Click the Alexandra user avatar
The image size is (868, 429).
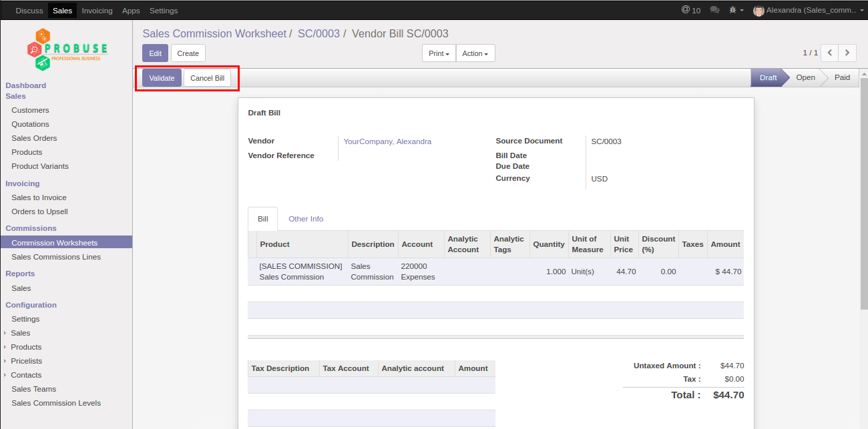click(x=758, y=11)
